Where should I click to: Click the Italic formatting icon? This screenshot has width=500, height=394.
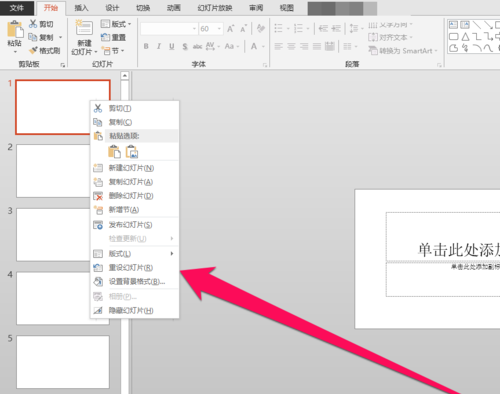[159, 46]
